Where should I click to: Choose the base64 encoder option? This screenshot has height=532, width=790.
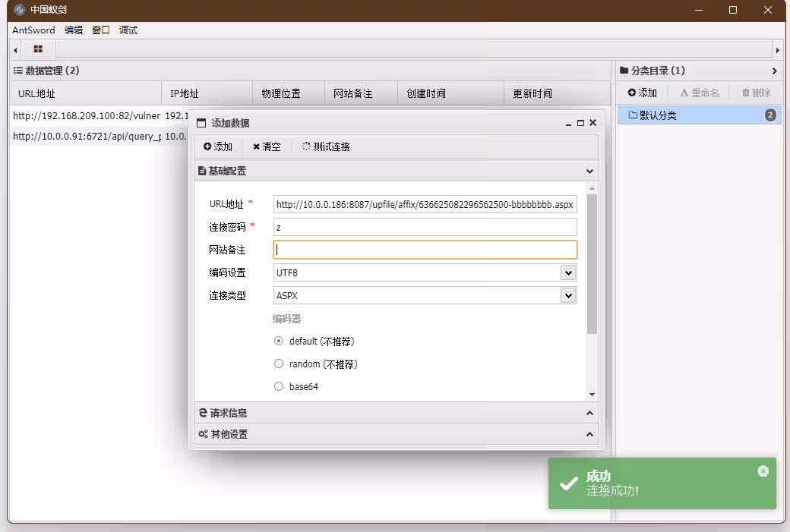279,387
